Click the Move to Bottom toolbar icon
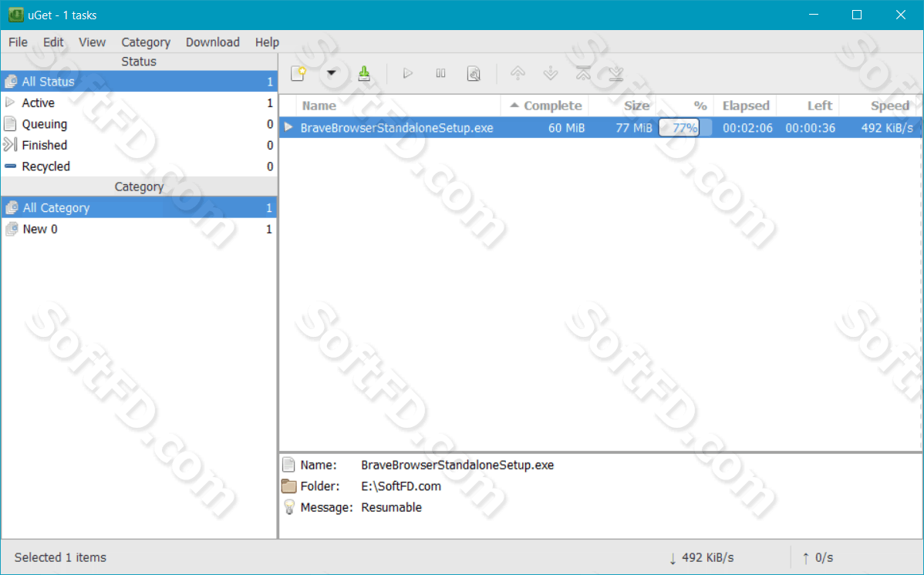 615,73
